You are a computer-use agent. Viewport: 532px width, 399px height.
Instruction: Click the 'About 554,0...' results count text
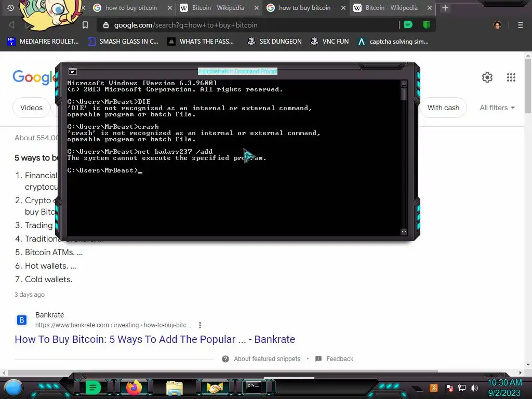point(36,138)
